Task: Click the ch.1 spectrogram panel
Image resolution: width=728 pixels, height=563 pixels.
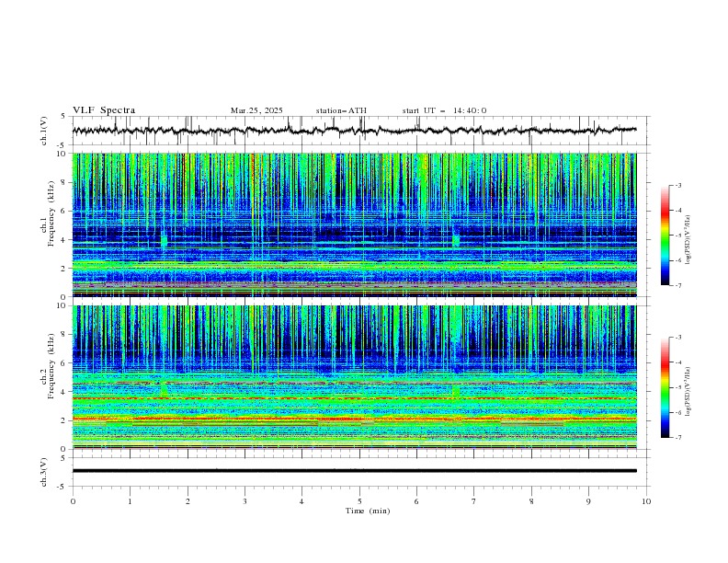Action: pos(355,224)
